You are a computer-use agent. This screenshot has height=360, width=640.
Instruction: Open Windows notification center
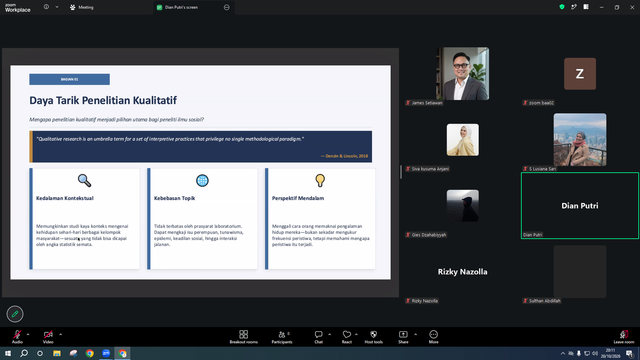coord(630,353)
